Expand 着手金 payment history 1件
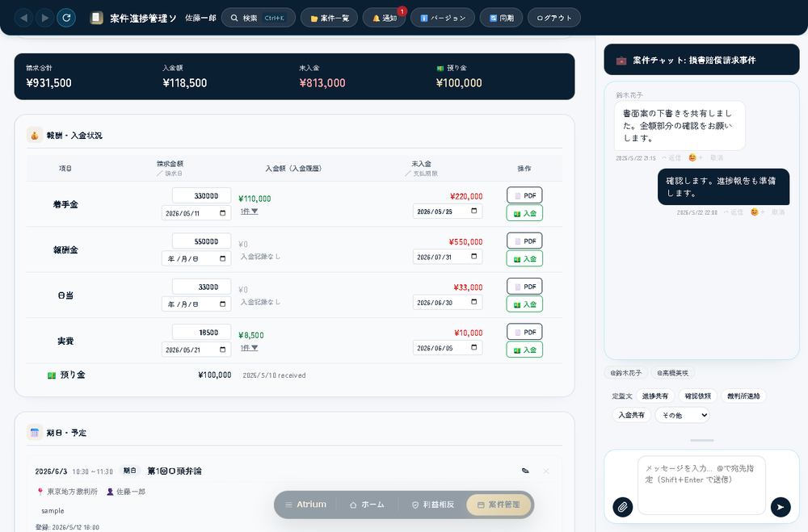The width and height of the screenshot is (808, 532). [x=249, y=212]
